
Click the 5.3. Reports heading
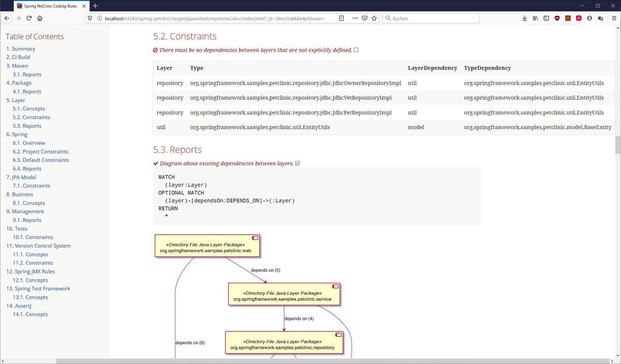(x=178, y=150)
